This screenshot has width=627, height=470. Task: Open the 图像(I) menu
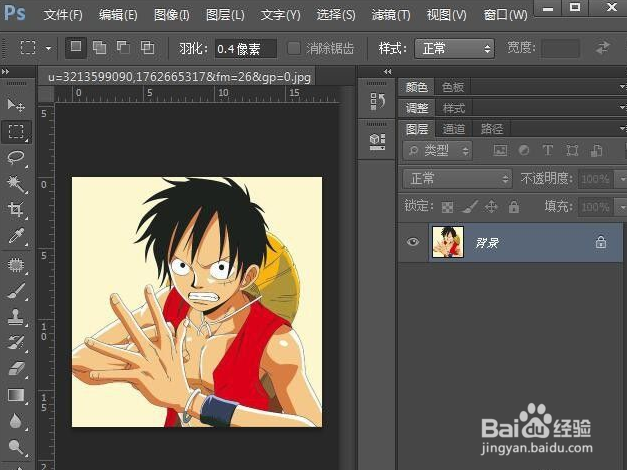coord(172,15)
